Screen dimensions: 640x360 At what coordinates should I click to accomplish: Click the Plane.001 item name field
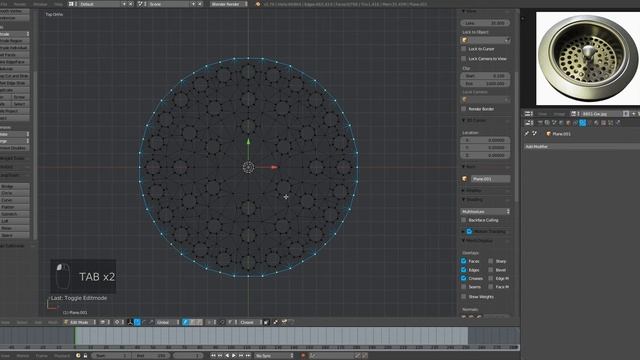pyautogui.click(x=490, y=179)
